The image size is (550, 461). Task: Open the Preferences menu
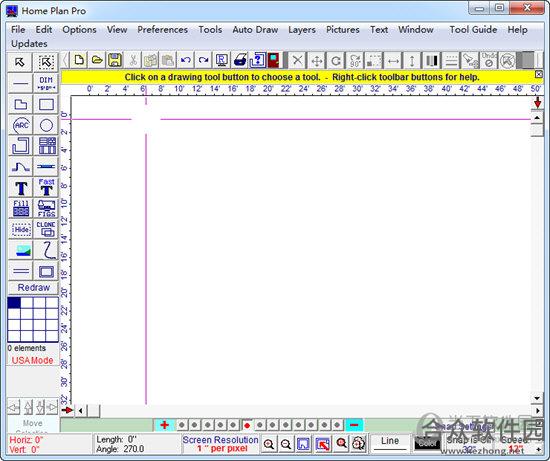[162, 30]
